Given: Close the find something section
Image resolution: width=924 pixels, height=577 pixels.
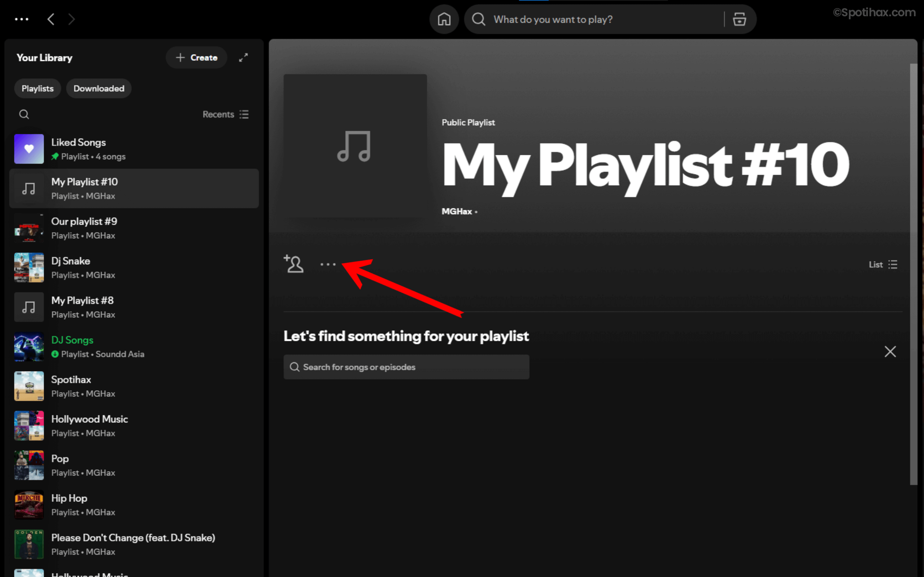Looking at the screenshot, I should tap(890, 351).
